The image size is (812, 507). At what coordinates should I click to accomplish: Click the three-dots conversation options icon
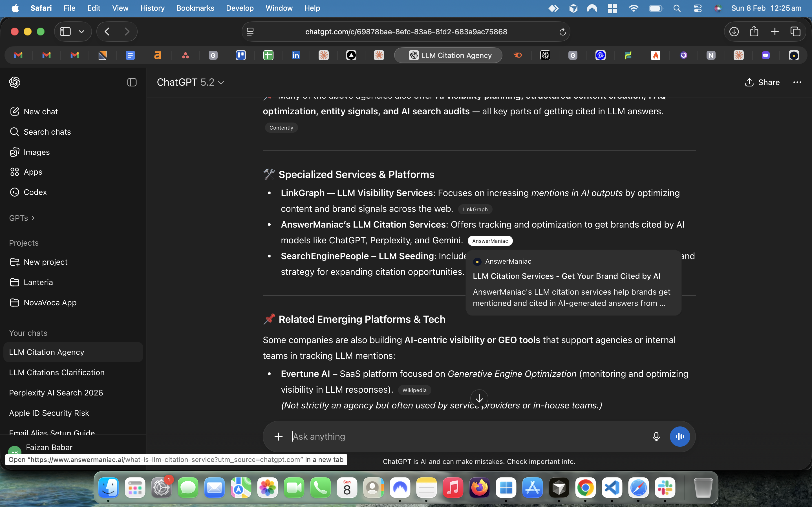(797, 82)
